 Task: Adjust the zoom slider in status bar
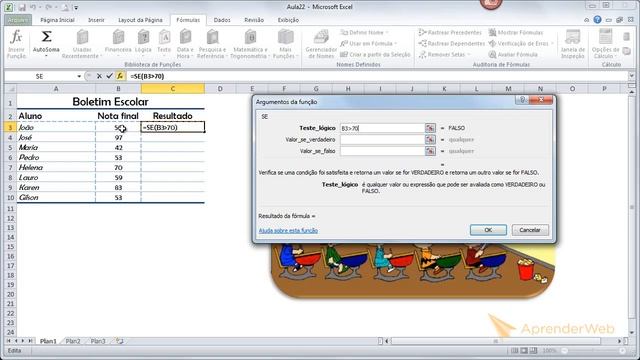(594, 351)
